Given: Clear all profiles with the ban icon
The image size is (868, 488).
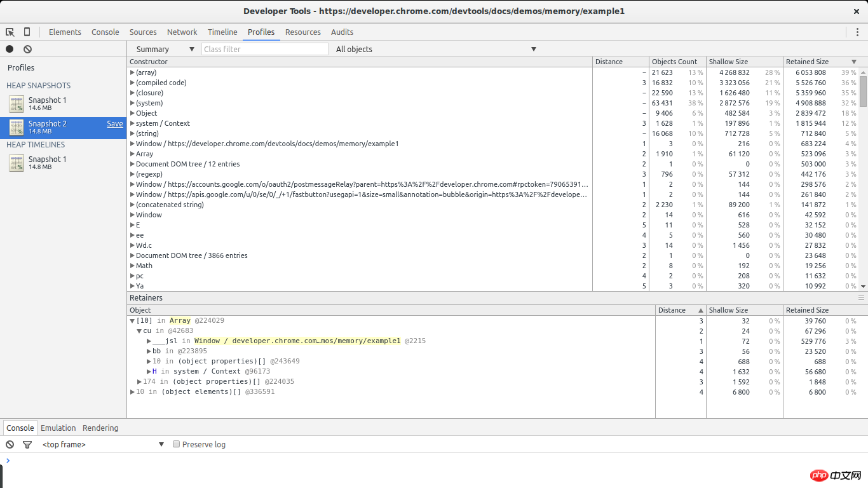Looking at the screenshot, I should 27,49.
